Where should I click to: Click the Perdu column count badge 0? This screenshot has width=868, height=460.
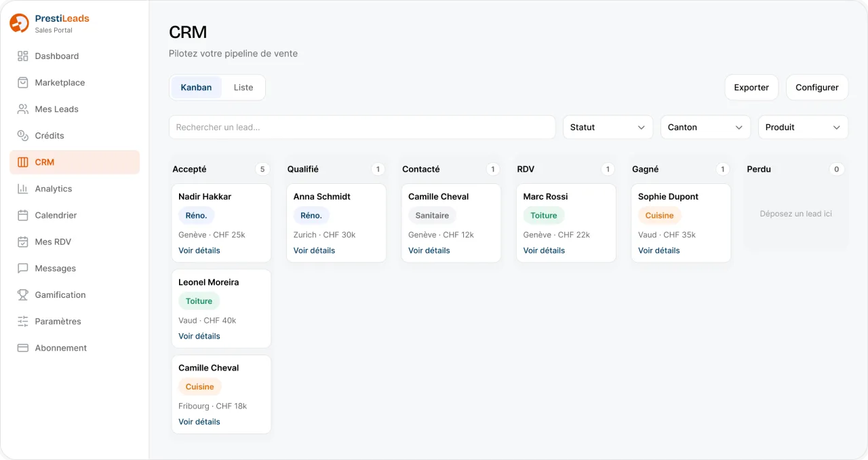837,169
